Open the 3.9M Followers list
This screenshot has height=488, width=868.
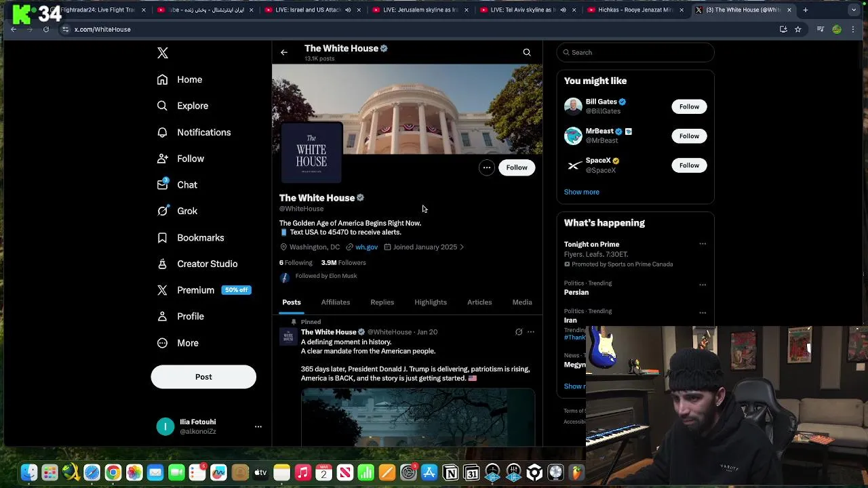point(343,262)
